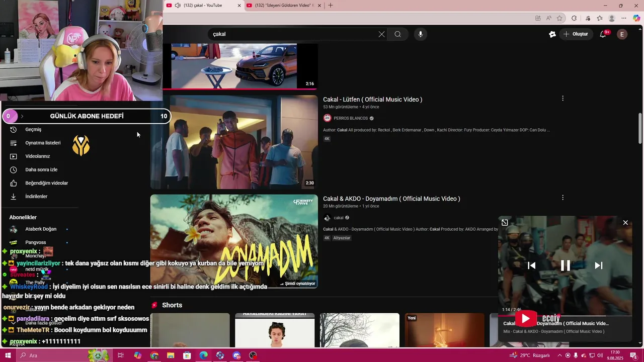
Task: Pause the miniplayer video
Action: click(x=565, y=265)
